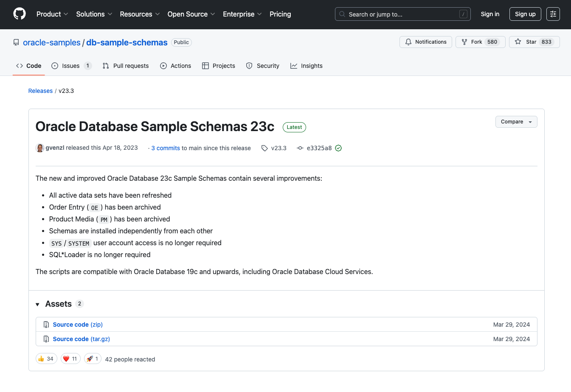Toggle the heart reaction
This screenshot has height=392, width=571.
70,358
